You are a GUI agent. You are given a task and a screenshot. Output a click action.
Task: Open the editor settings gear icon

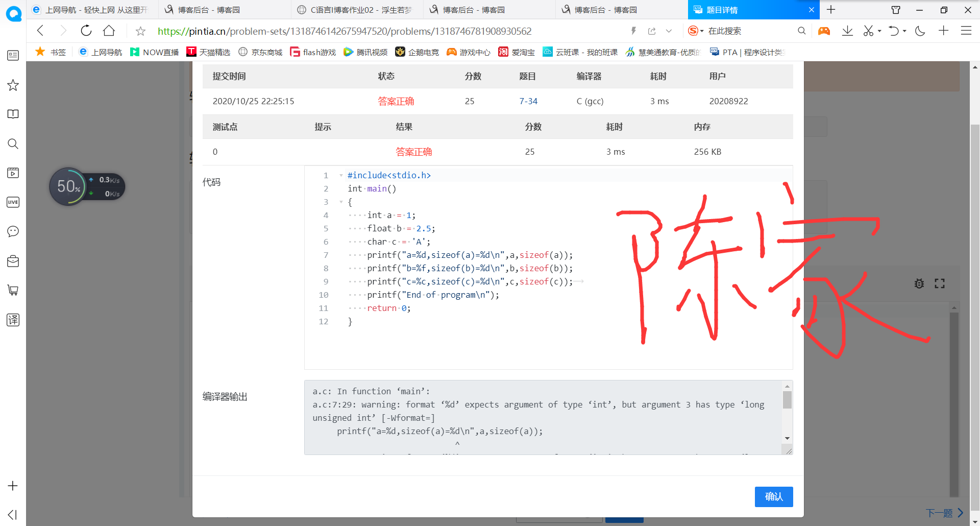click(x=919, y=283)
